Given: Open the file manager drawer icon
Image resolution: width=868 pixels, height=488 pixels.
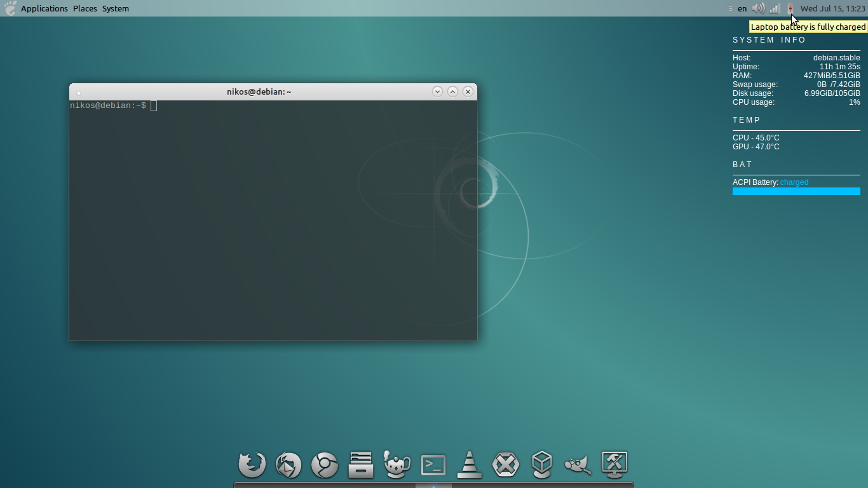Looking at the screenshot, I should pos(360,464).
